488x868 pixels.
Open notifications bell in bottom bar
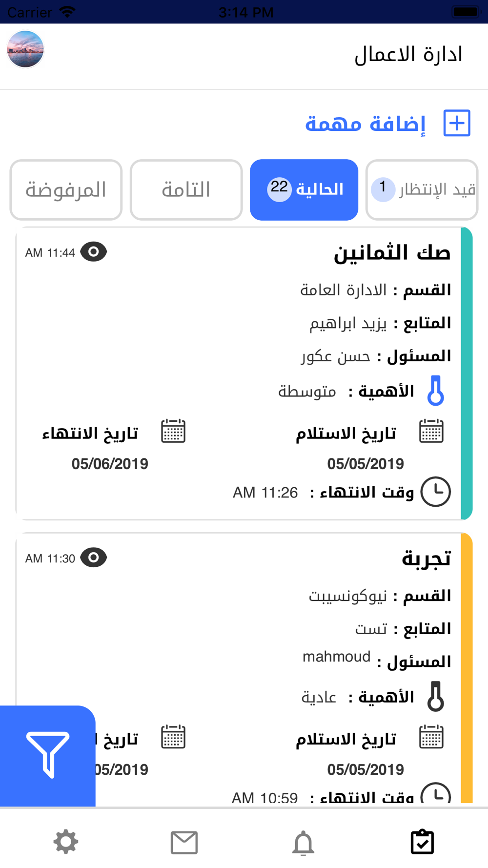coord(303,843)
